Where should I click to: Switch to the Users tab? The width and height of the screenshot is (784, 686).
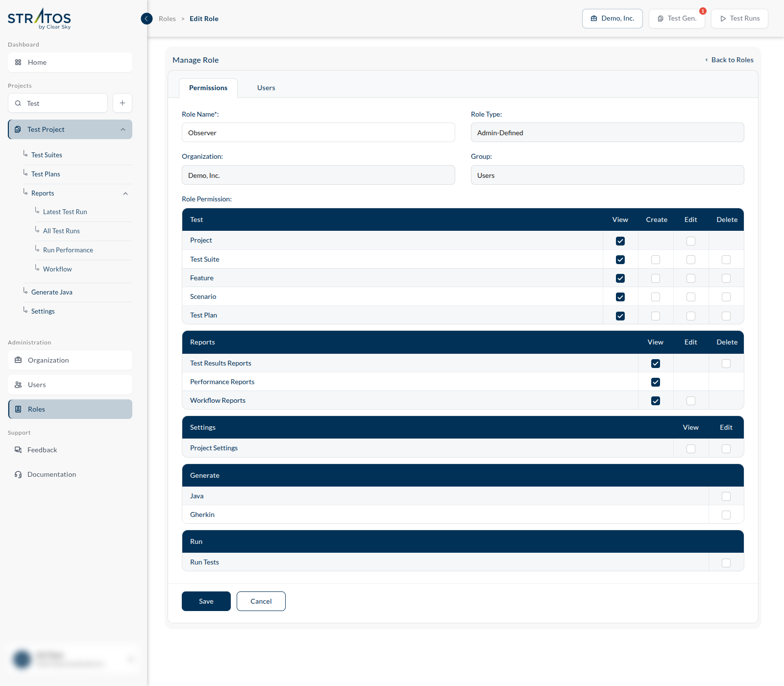pyautogui.click(x=266, y=88)
